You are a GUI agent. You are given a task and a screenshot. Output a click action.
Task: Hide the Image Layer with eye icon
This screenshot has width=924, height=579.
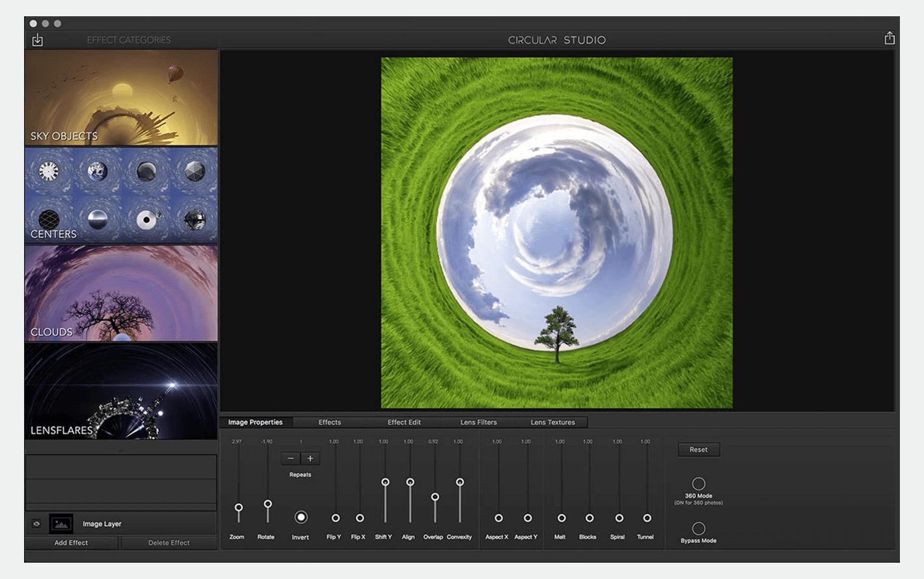pyautogui.click(x=36, y=524)
